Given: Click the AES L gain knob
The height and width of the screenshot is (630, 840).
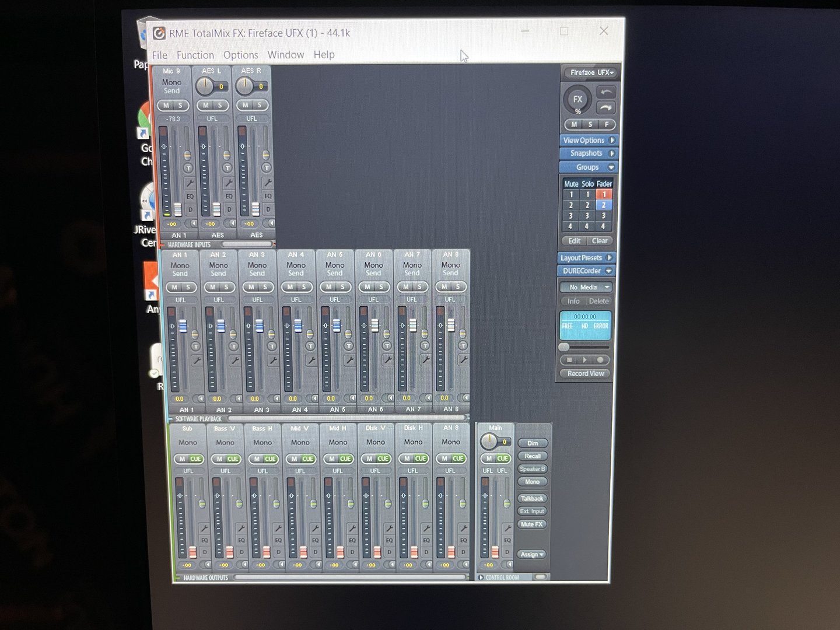Looking at the screenshot, I should [x=205, y=86].
